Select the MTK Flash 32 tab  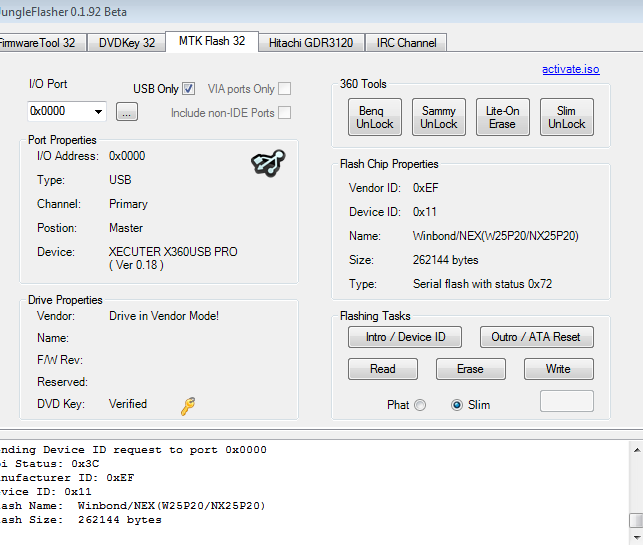[x=212, y=41]
